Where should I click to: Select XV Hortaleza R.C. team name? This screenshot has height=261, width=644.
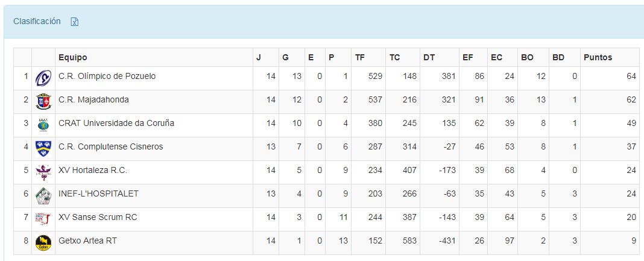[92, 170]
